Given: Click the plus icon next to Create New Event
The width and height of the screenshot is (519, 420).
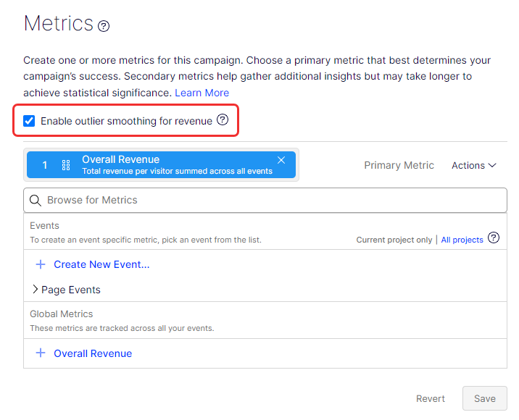Looking at the screenshot, I should (41, 264).
